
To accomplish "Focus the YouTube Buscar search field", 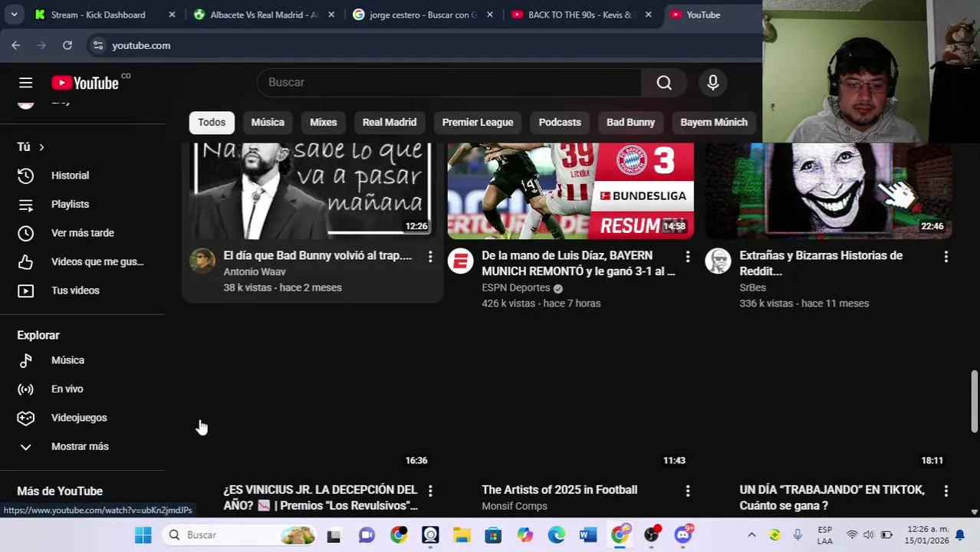I will pos(449,83).
